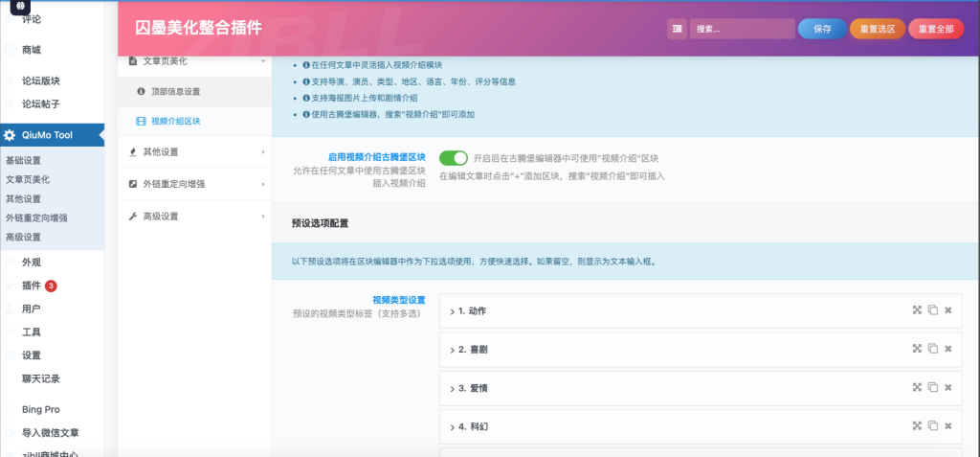The image size is (980, 457).
Task: Click move icon on 1. 动作 row
Action: coord(917,310)
